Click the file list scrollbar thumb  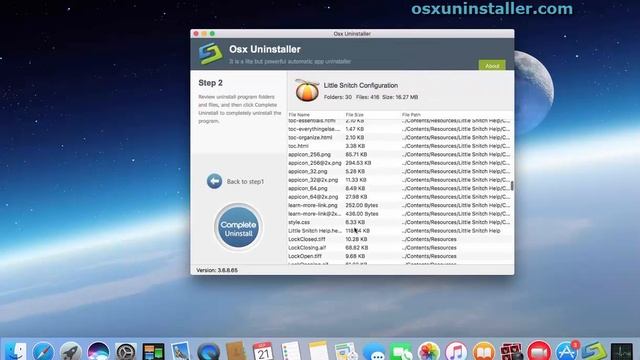pos(512,186)
